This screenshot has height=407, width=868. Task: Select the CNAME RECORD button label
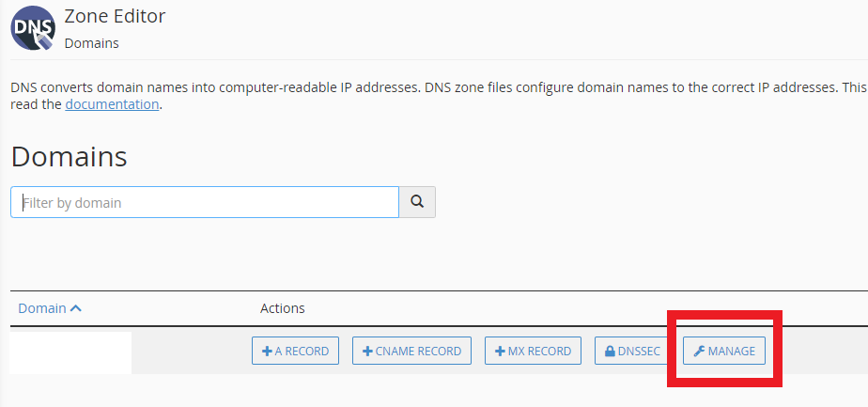(418, 351)
